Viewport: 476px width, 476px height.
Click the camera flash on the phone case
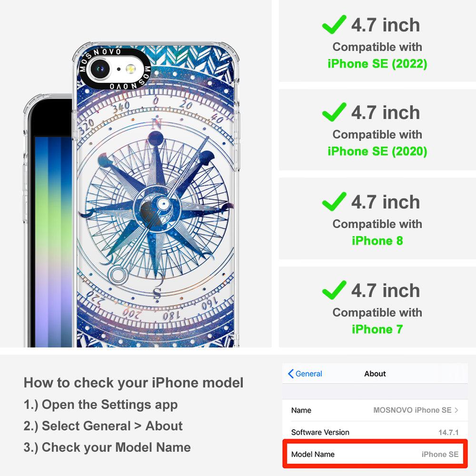pos(130,69)
